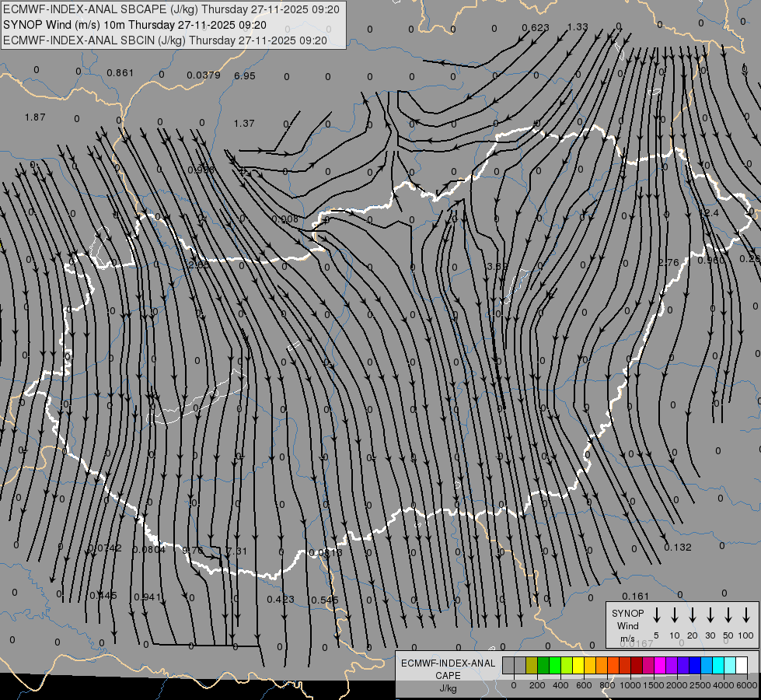Select the orange-red swatch right of 800 tick
761x700 pixels.
coord(613,666)
